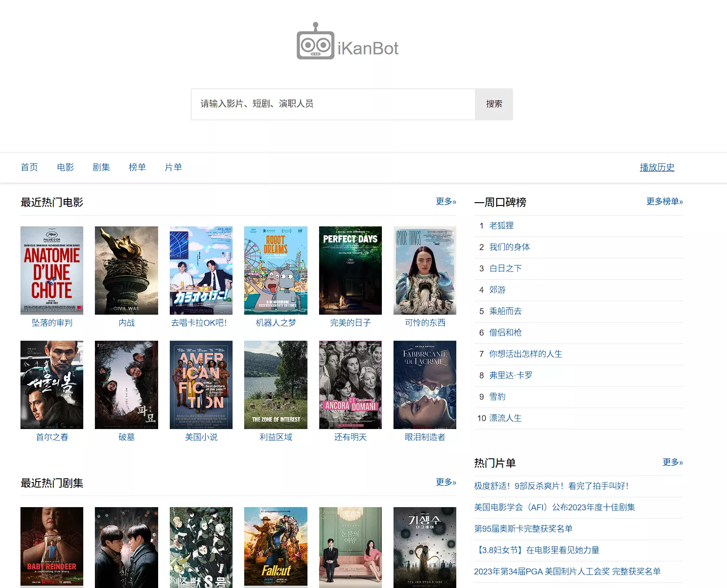Go to the 榜单 navigation tab
This screenshot has height=588, width=727.
pos(137,167)
